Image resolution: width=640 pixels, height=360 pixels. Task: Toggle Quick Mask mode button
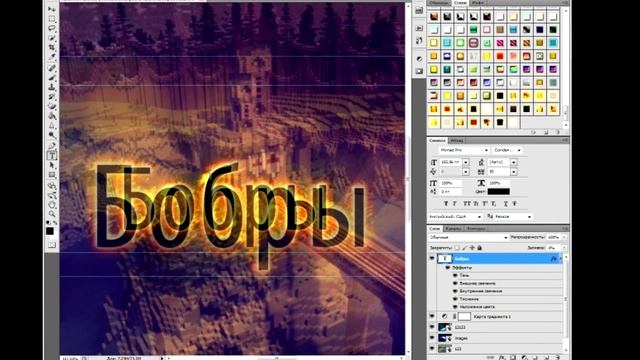(52, 245)
